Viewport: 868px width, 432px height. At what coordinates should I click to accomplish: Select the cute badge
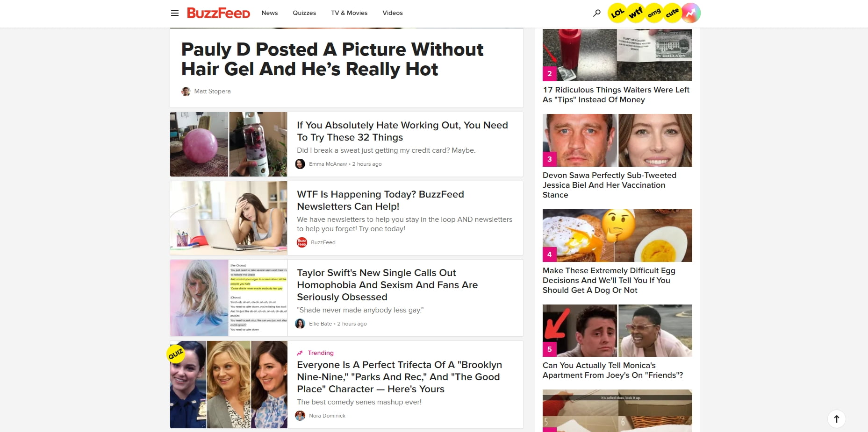672,13
